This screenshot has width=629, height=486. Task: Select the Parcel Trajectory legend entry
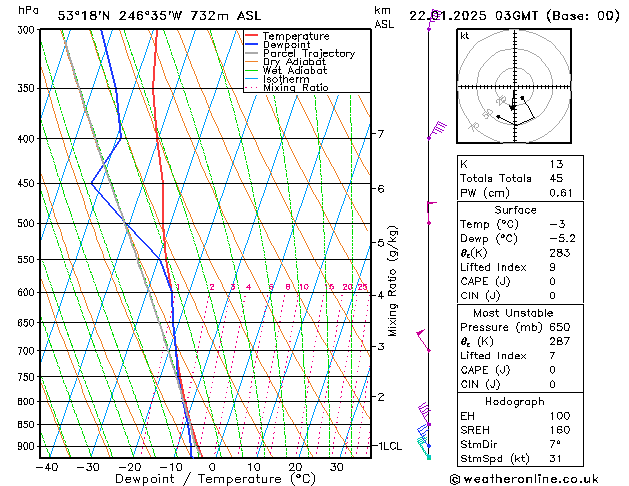click(x=308, y=54)
